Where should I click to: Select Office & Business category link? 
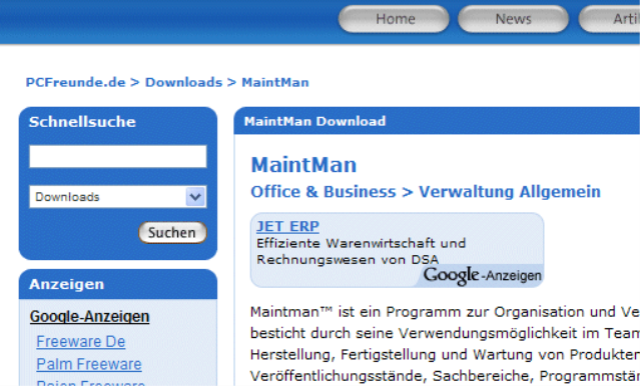click(323, 192)
